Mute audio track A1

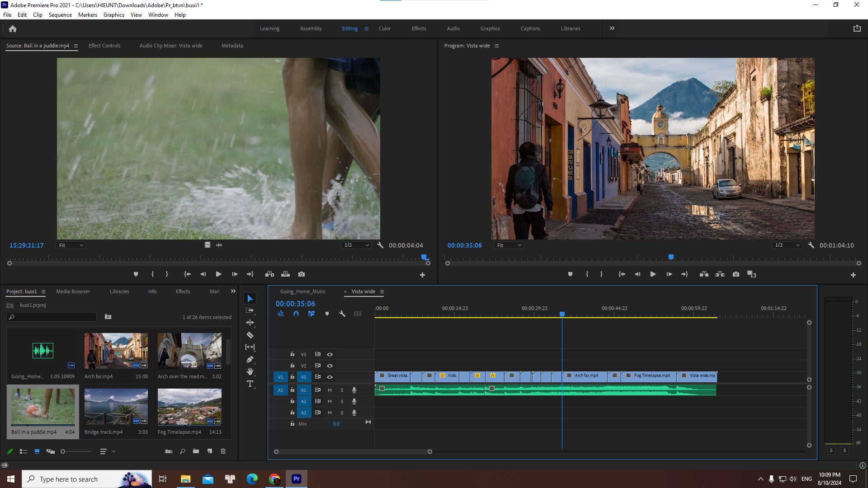[x=330, y=390]
